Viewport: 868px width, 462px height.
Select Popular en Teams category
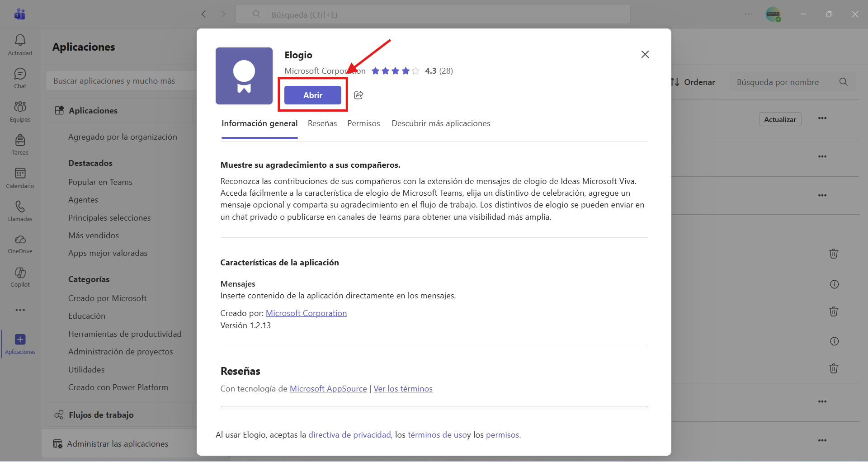click(100, 182)
